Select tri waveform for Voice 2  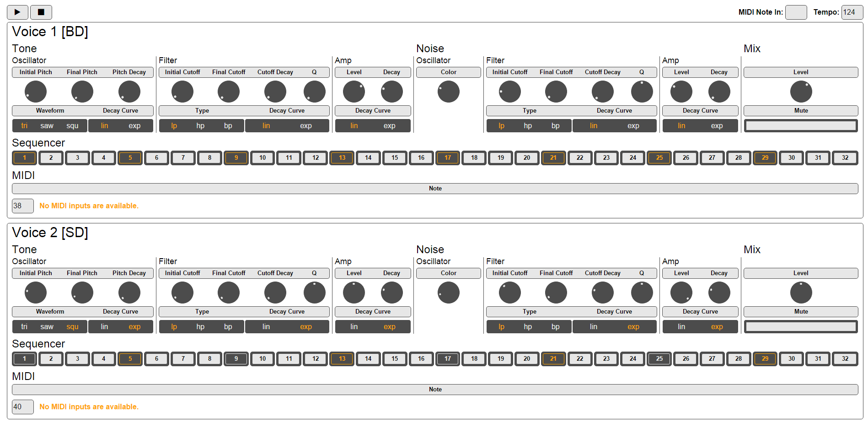click(x=24, y=326)
